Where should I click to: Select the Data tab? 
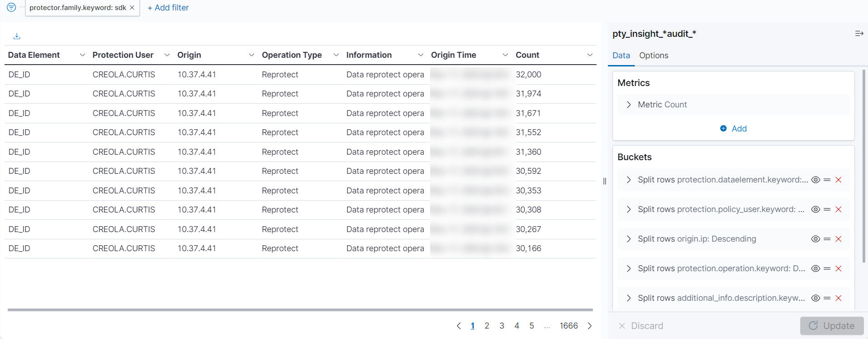pyautogui.click(x=621, y=56)
